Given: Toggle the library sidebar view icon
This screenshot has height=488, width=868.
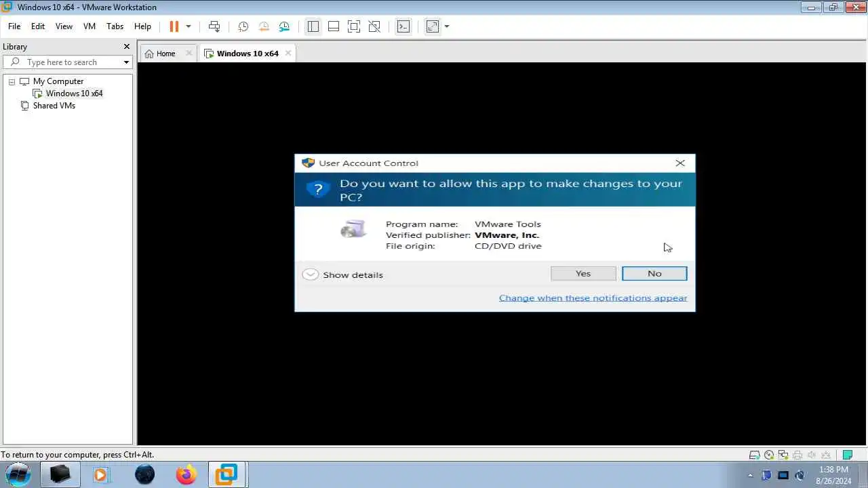Looking at the screenshot, I should tap(313, 26).
